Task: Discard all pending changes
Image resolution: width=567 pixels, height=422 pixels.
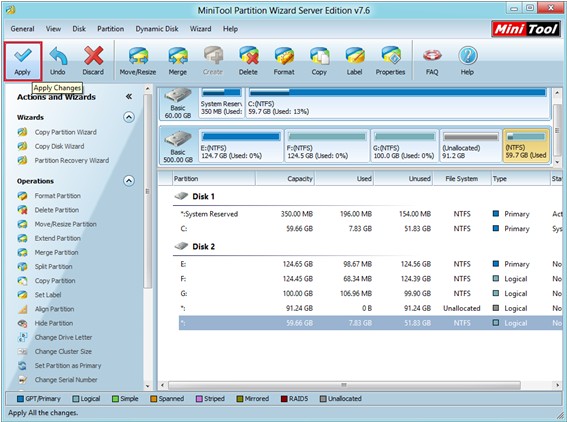Action: click(93, 61)
